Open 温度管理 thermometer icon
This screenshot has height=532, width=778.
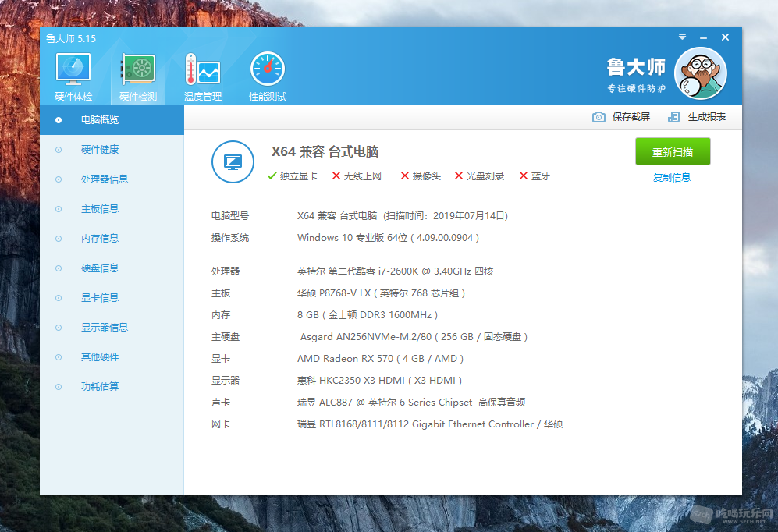(x=203, y=70)
